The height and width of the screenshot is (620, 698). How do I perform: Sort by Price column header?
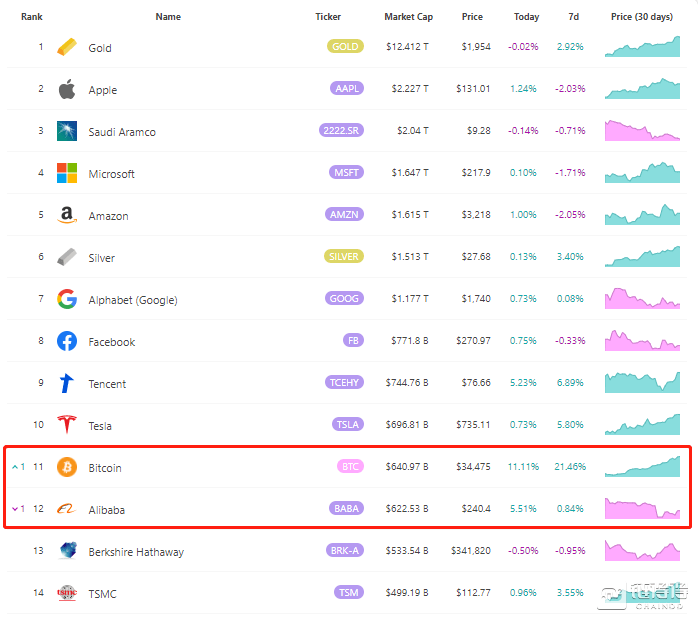pyautogui.click(x=472, y=17)
